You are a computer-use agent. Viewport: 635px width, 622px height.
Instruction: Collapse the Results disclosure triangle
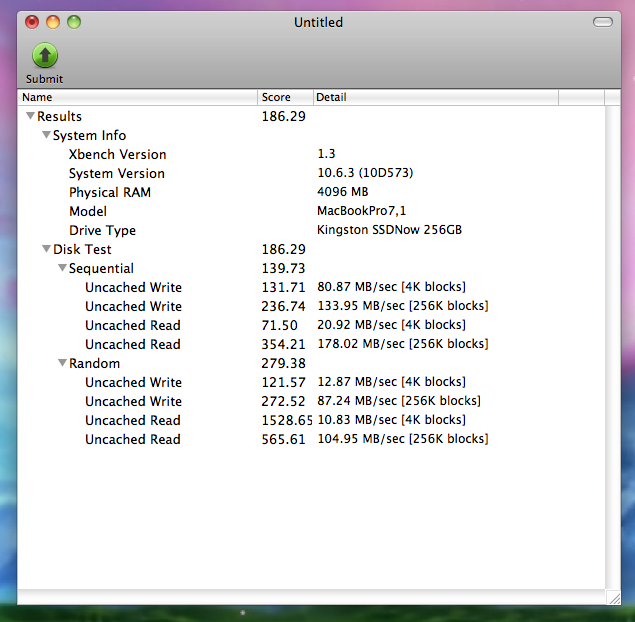click(30, 116)
